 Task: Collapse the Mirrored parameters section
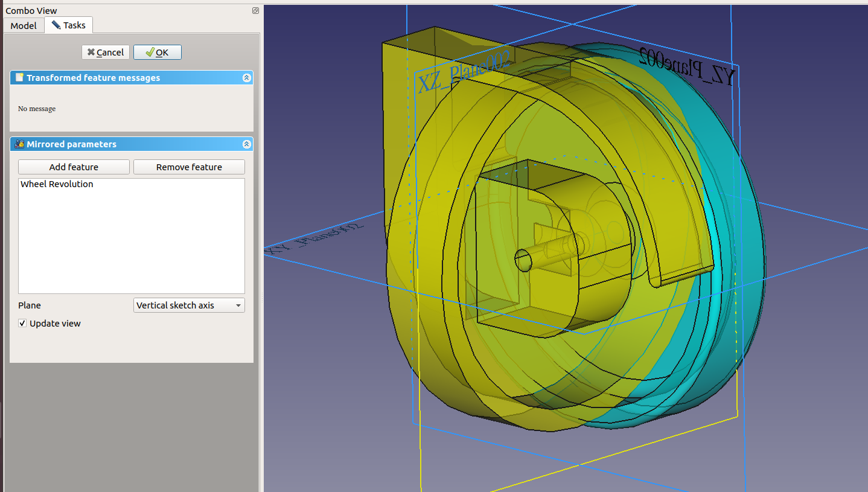[246, 144]
